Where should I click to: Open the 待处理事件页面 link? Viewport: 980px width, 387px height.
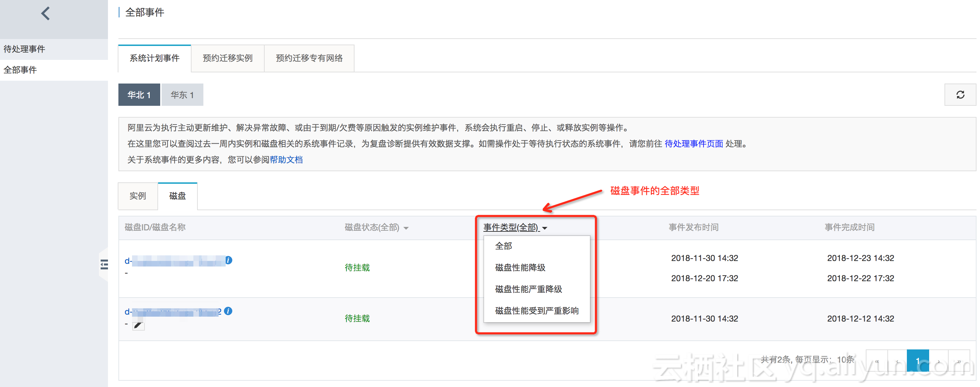tap(693, 144)
